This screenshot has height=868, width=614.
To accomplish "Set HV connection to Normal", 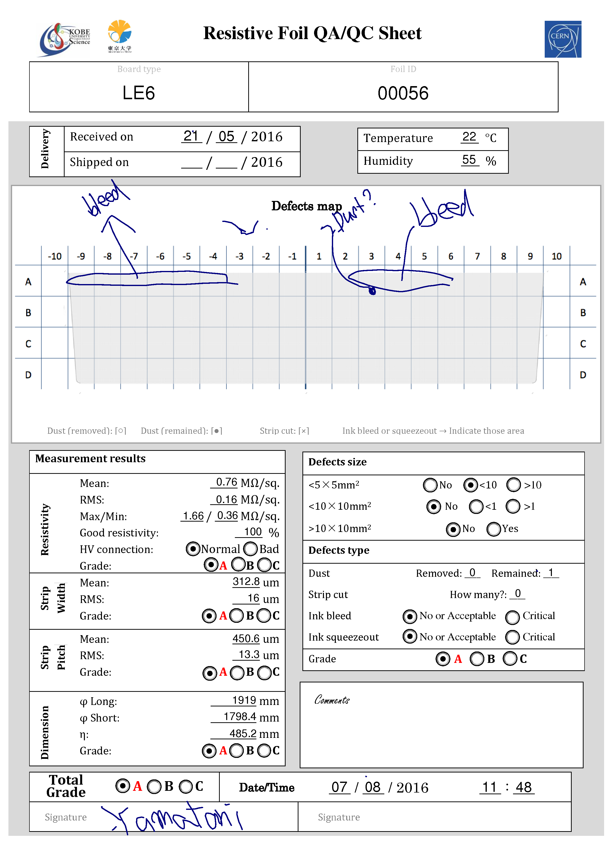I will (193, 549).
